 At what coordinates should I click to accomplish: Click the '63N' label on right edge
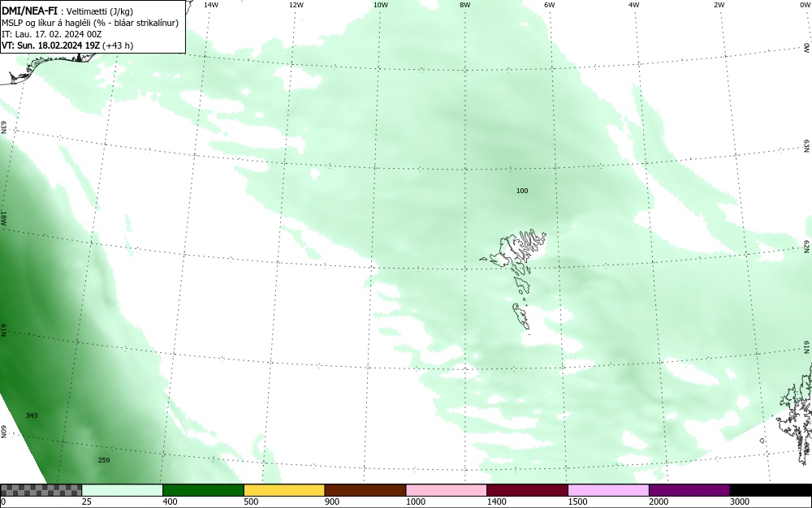pyautogui.click(x=807, y=146)
